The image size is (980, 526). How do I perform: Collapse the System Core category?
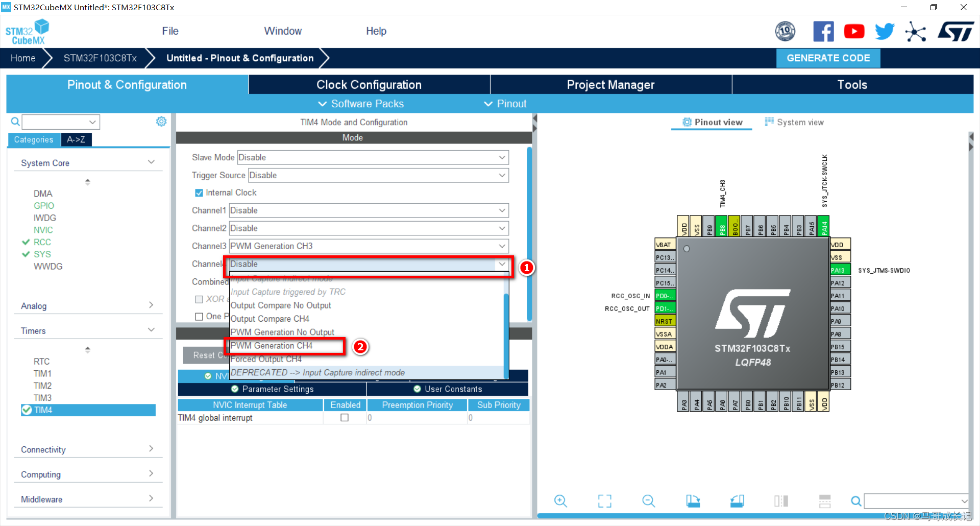click(x=88, y=163)
